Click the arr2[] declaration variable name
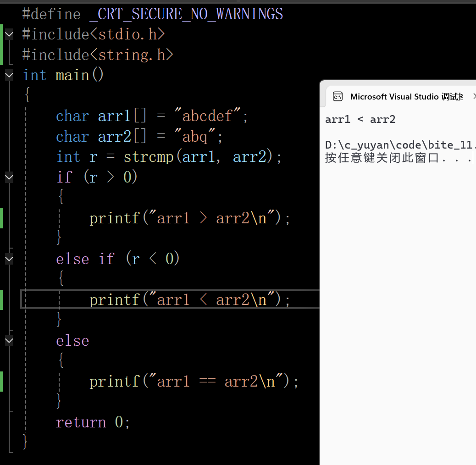The width and height of the screenshot is (476, 465). pyautogui.click(x=115, y=137)
